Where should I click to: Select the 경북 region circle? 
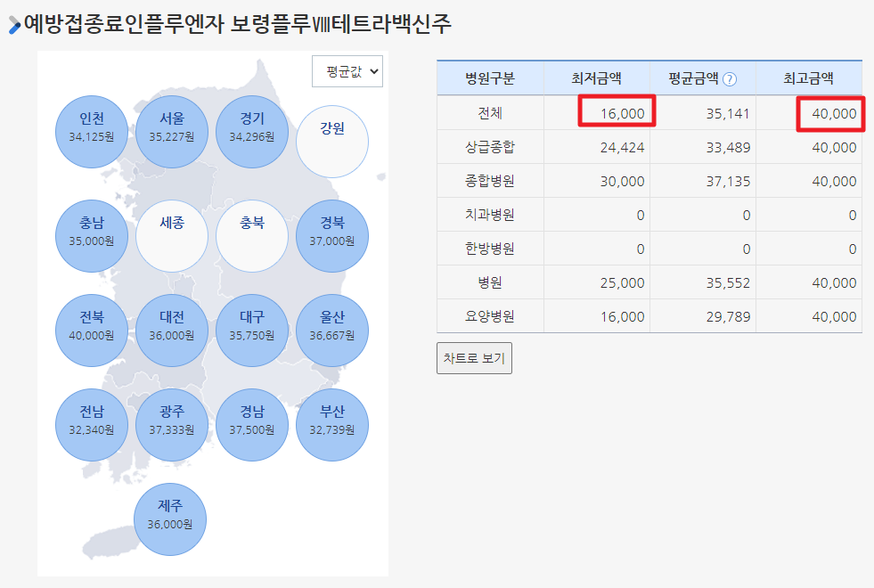[332, 236]
